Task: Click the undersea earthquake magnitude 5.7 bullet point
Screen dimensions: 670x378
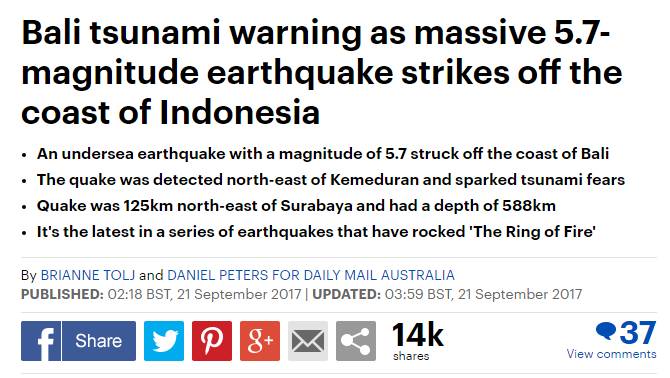Action: pos(323,154)
